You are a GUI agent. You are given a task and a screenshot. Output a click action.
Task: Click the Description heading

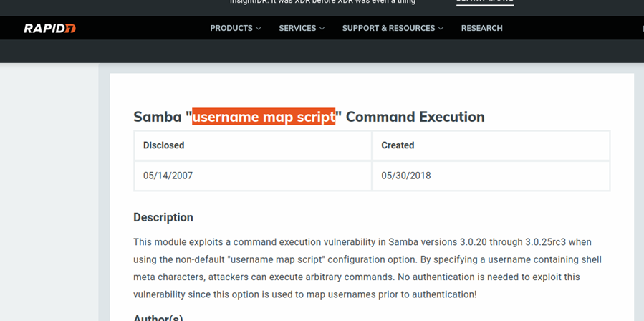point(163,217)
